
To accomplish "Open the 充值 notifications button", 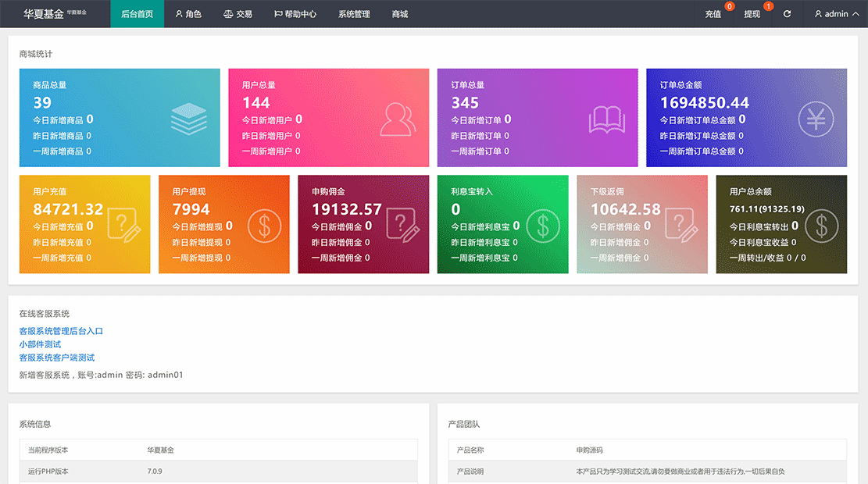I will [x=713, y=14].
